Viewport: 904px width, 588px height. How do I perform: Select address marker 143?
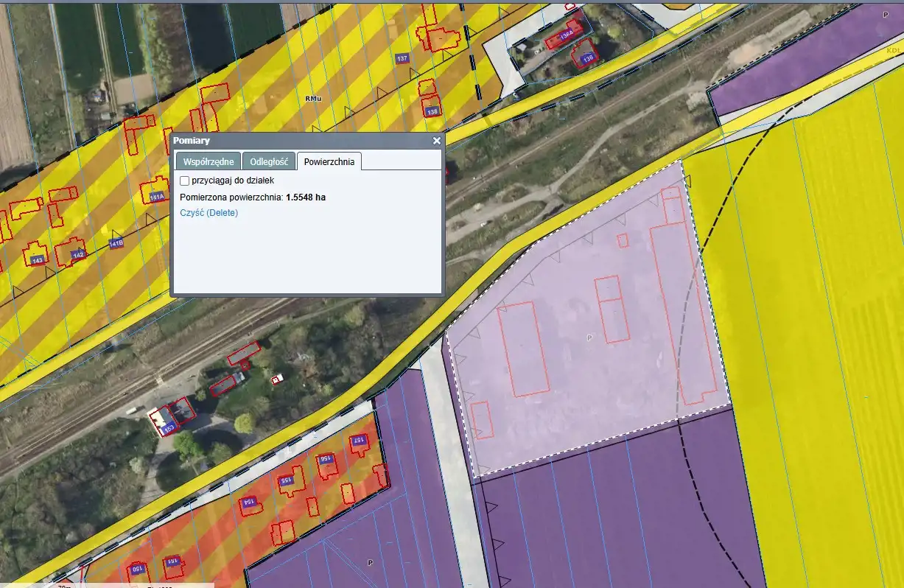click(38, 260)
